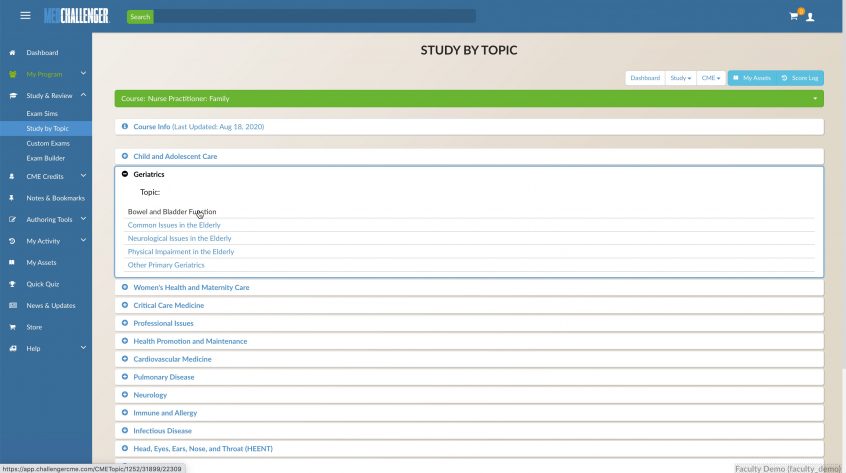Expand Health Promotion and Maintenance plus icon

(x=125, y=341)
